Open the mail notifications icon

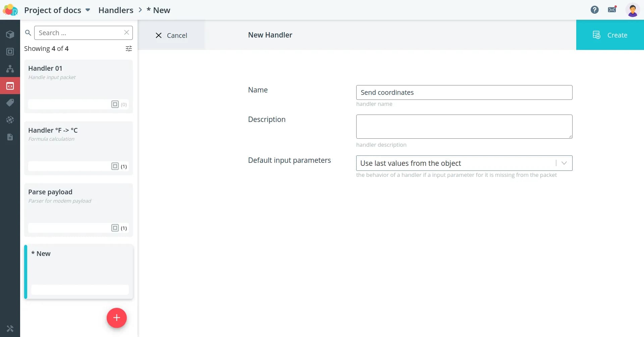click(x=612, y=10)
